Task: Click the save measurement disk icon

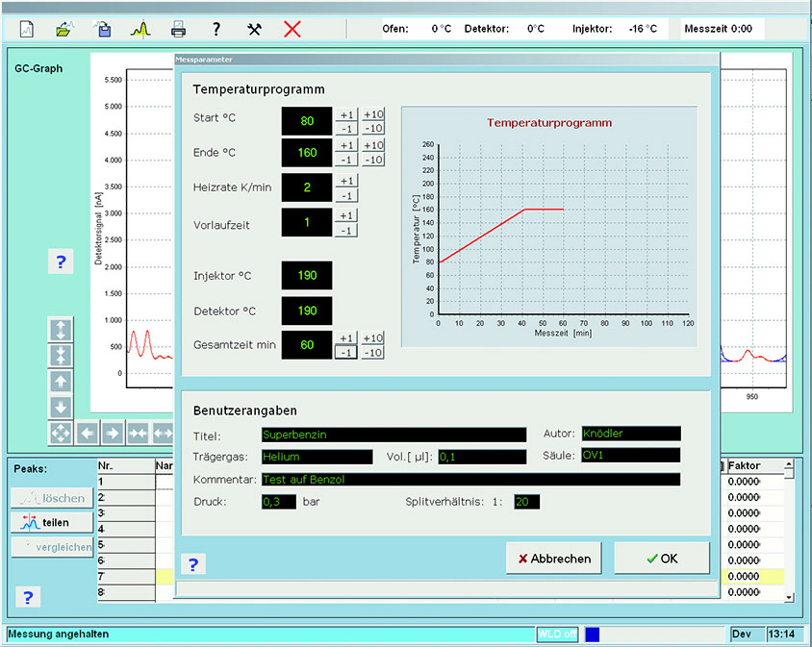Action: (x=102, y=28)
